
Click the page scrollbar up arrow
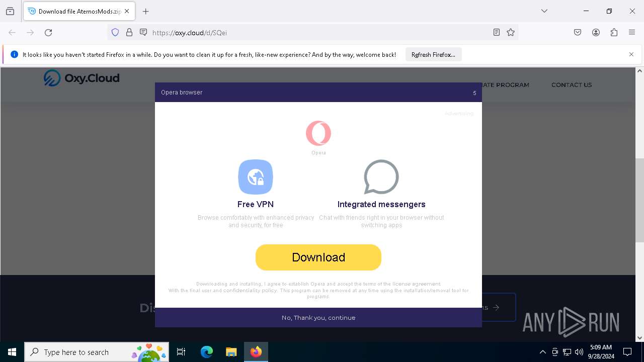point(639,71)
